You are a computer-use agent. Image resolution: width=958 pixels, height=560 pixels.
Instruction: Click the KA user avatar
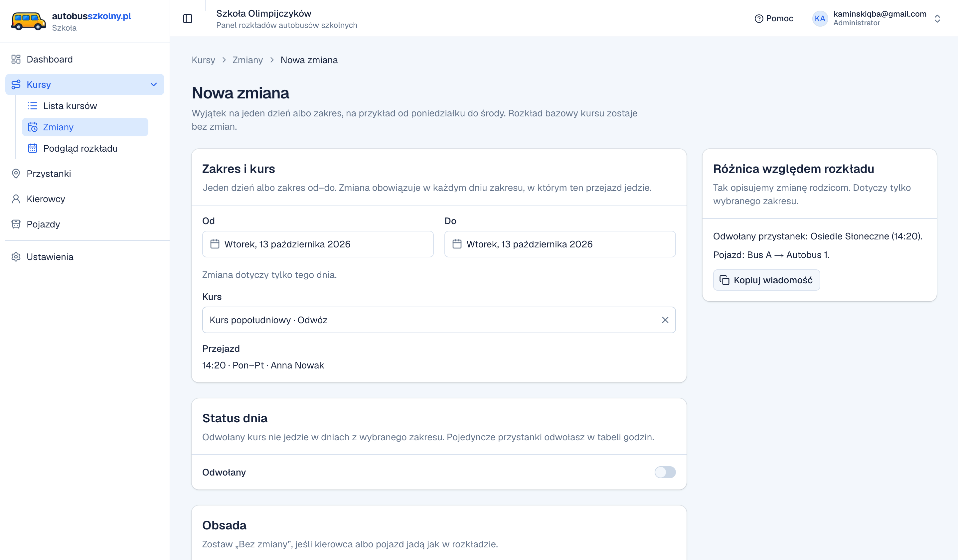pyautogui.click(x=820, y=19)
